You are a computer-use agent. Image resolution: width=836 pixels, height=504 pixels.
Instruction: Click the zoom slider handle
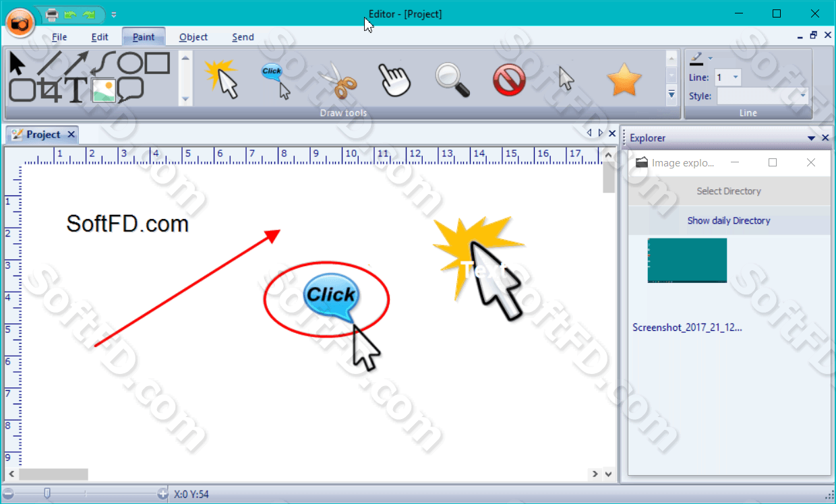[47, 494]
